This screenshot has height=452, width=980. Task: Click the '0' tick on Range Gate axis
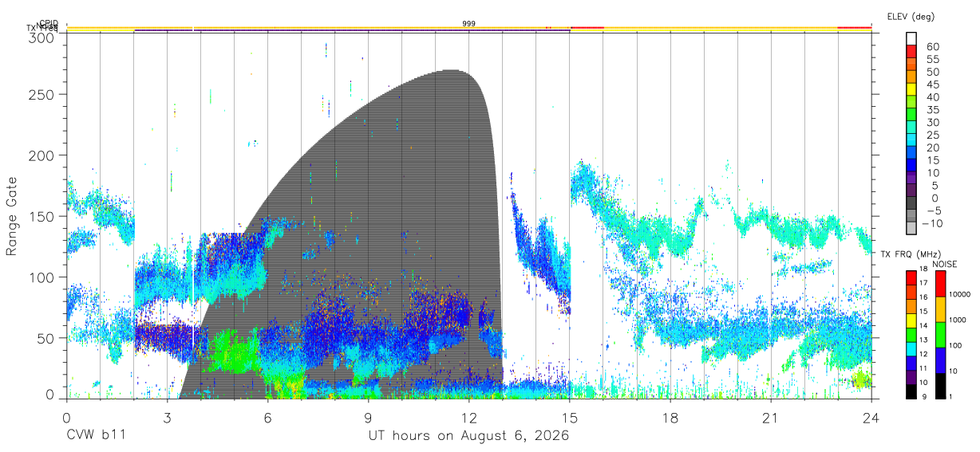(49, 395)
